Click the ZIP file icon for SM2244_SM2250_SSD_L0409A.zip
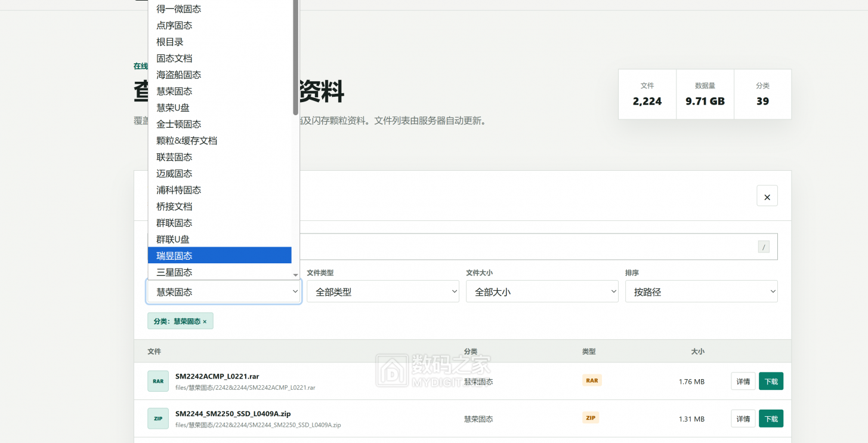Viewport: 868px width, 443px height. pyautogui.click(x=158, y=419)
